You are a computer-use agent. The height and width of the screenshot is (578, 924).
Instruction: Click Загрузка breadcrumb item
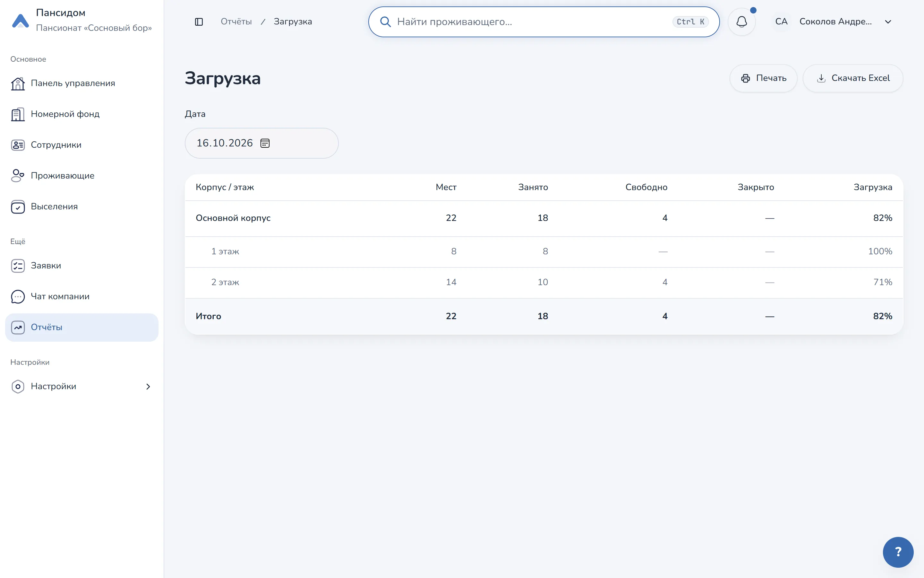point(293,22)
